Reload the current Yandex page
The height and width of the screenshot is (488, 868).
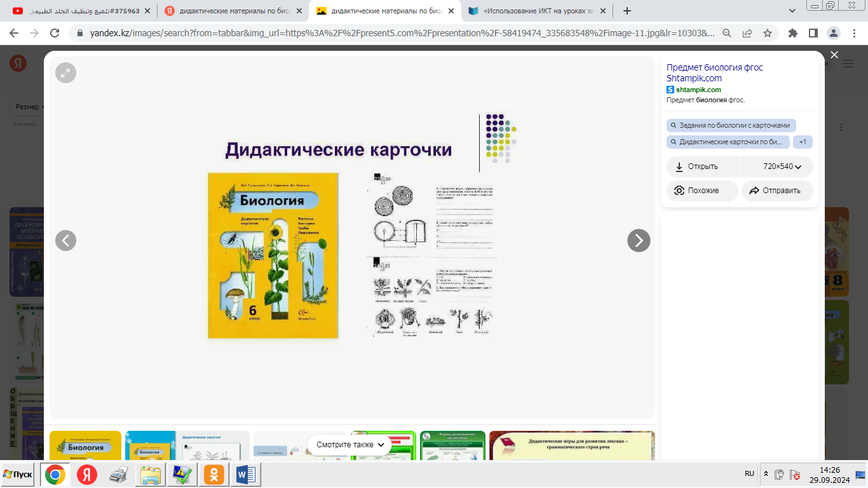[55, 33]
